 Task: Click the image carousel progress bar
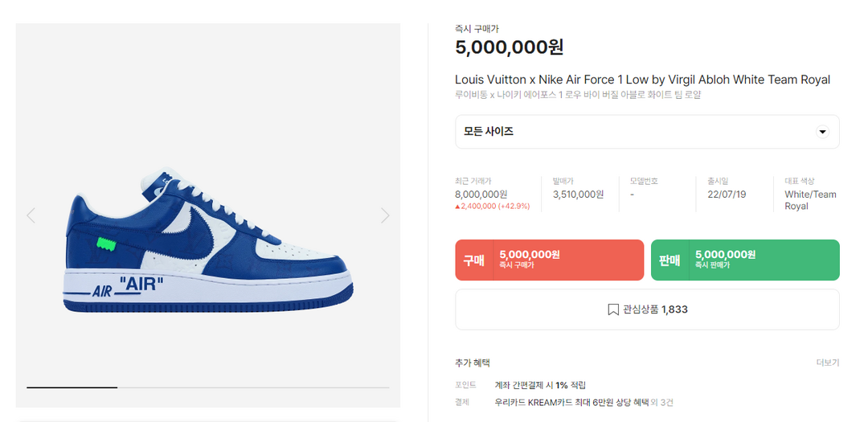click(207, 387)
